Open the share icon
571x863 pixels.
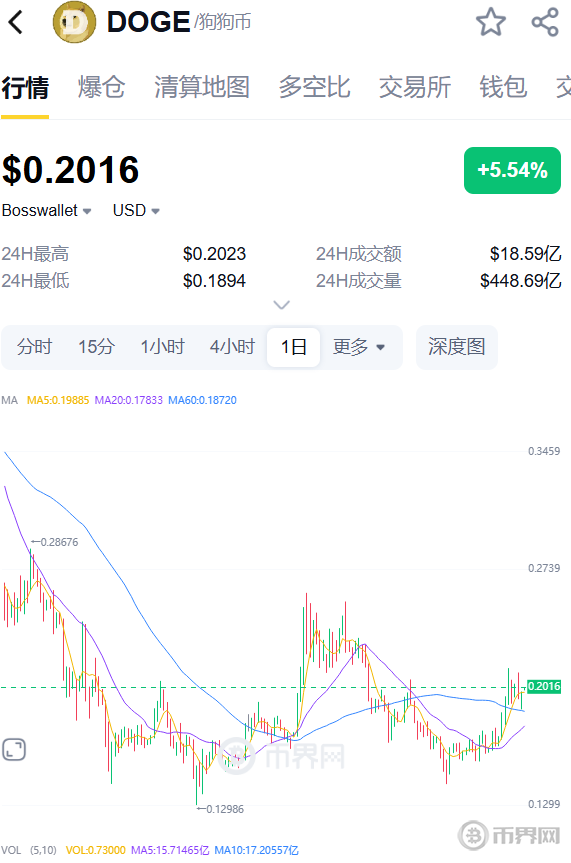click(x=545, y=22)
